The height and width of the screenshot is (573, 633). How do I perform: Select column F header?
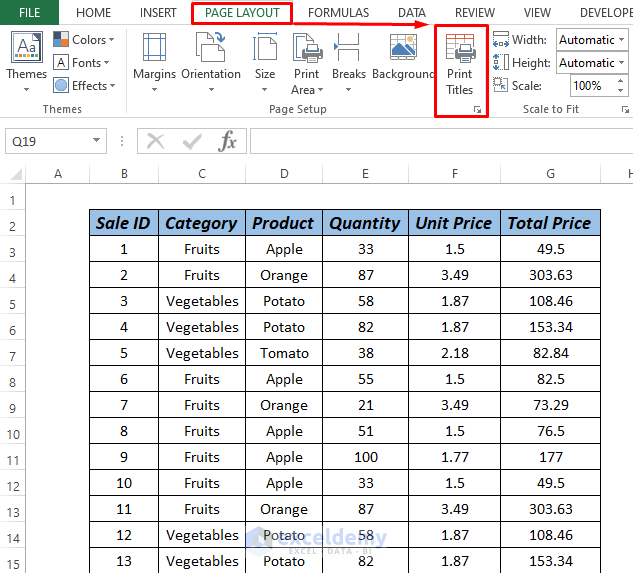click(x=455, y=174)
